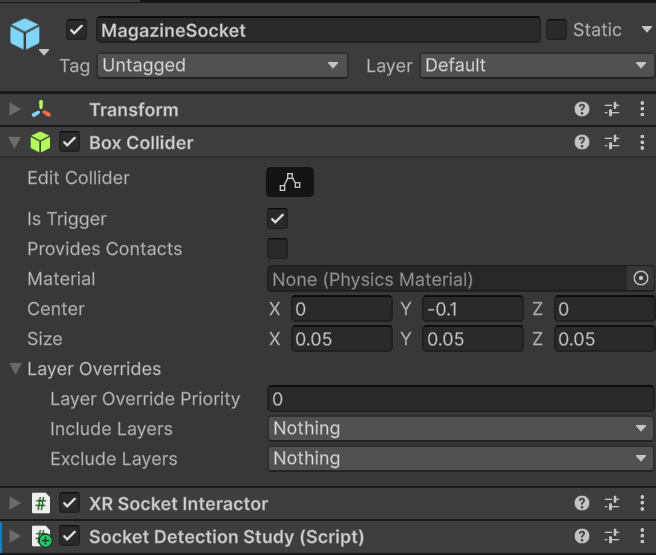
Task: Open Socket Detection Study help icon
Action: coord(582,537)
